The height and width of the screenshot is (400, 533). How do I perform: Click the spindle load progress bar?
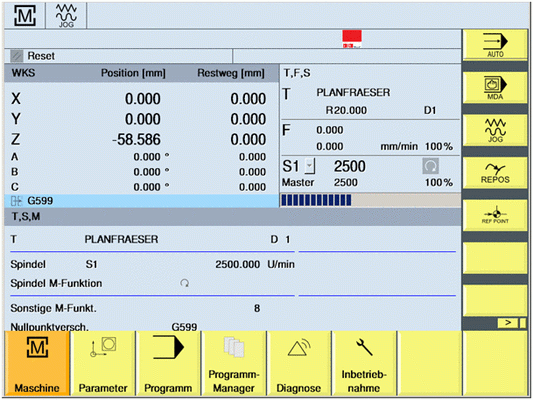tap(370, 201)
